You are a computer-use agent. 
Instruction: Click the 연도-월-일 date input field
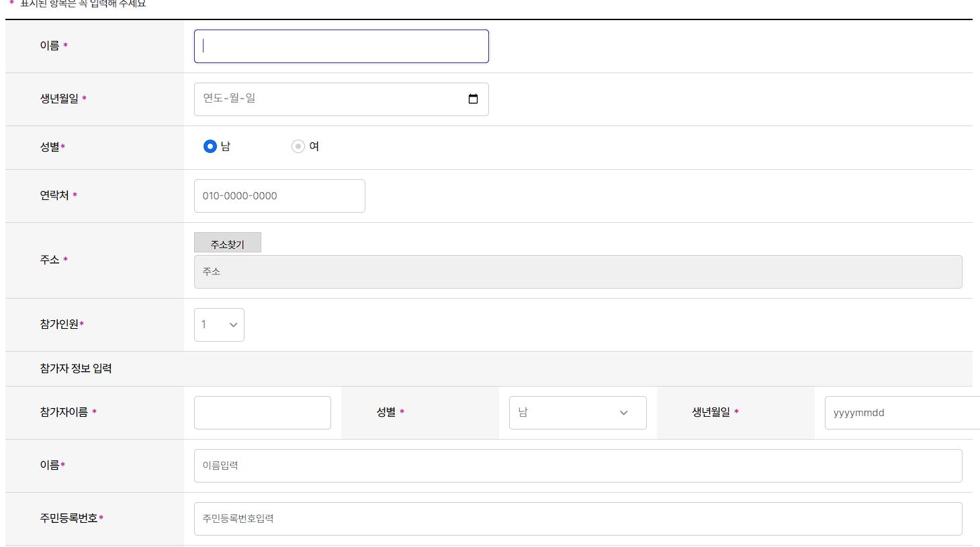341,99
